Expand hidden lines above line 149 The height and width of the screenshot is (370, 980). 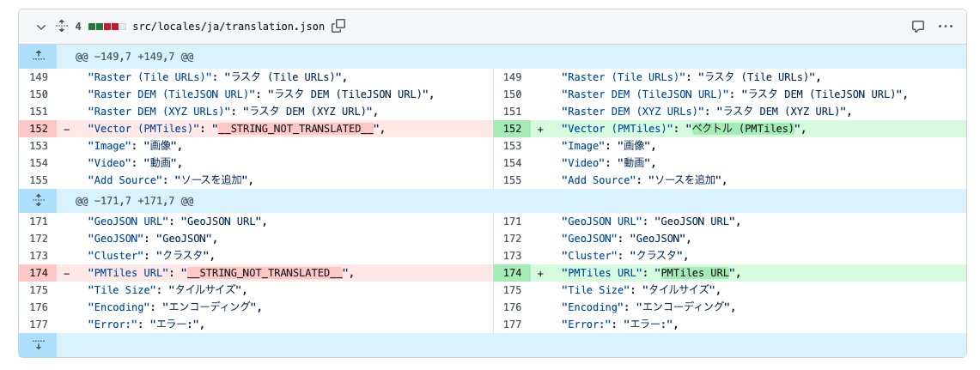[x=38, y=57]
